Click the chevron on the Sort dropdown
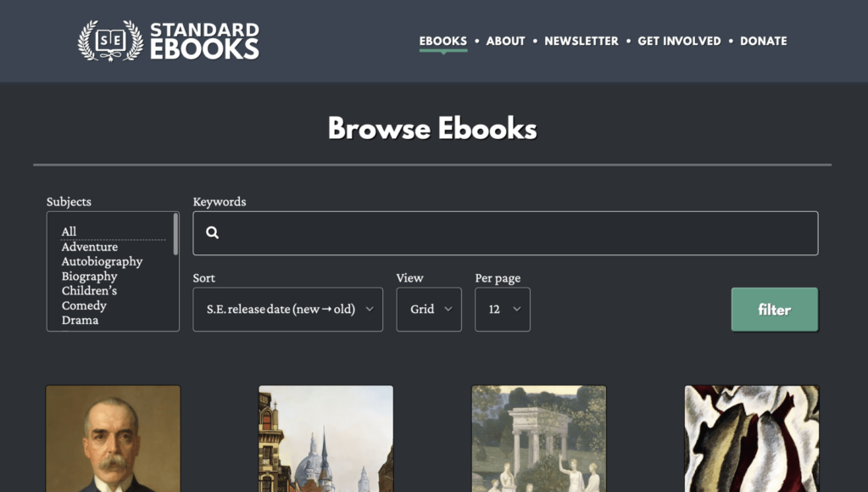Image resolution: width=868 pixels, height=492 pixels. tap(370, 310)
